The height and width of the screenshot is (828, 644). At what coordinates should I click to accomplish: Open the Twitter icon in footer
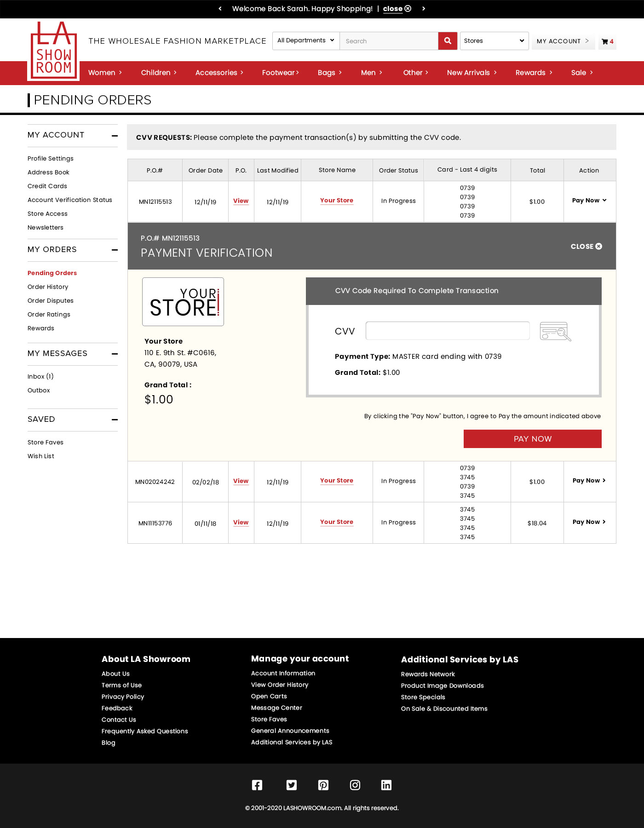[292, 785]
